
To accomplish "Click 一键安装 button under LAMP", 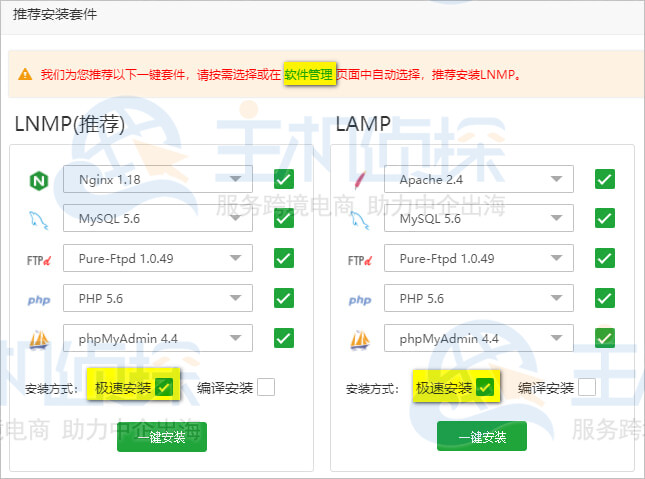I will [x=482, y=436].
